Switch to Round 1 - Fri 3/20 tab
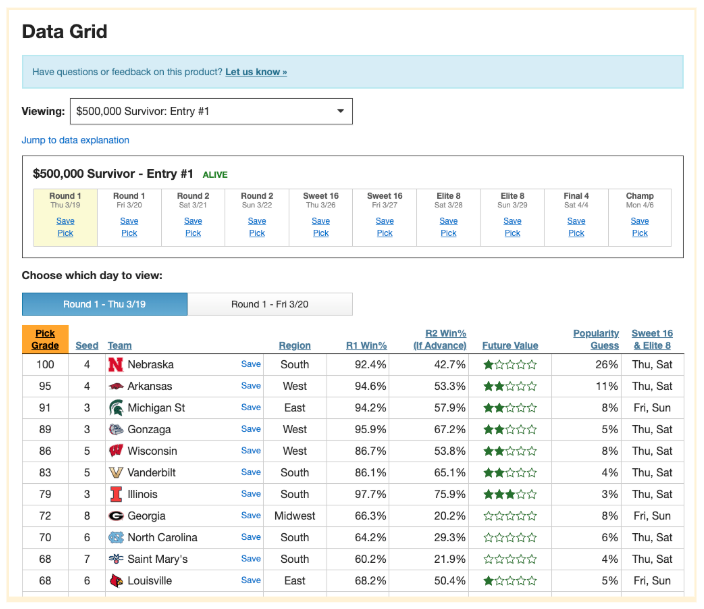The width and height of the screenshot is (704, 609). coord(270,304)
